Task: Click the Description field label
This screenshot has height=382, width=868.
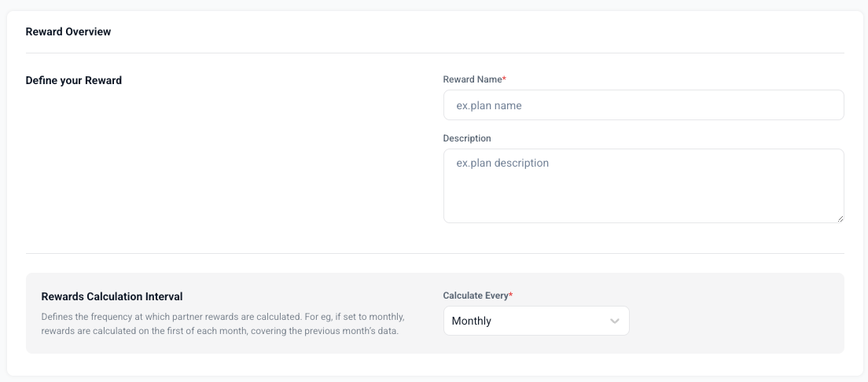Action: 467,138
